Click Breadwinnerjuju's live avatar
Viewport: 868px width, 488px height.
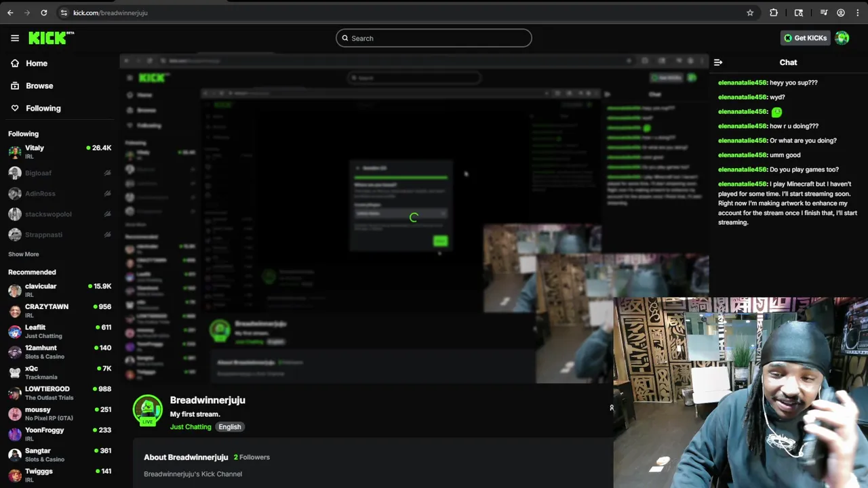(x=148, y=409)
